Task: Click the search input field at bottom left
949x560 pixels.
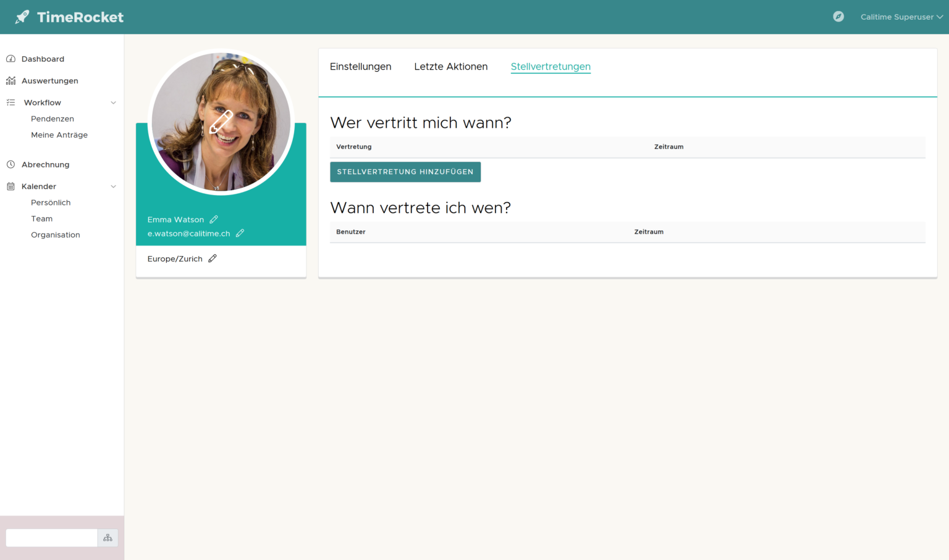Action: click(x=51, y=538)
